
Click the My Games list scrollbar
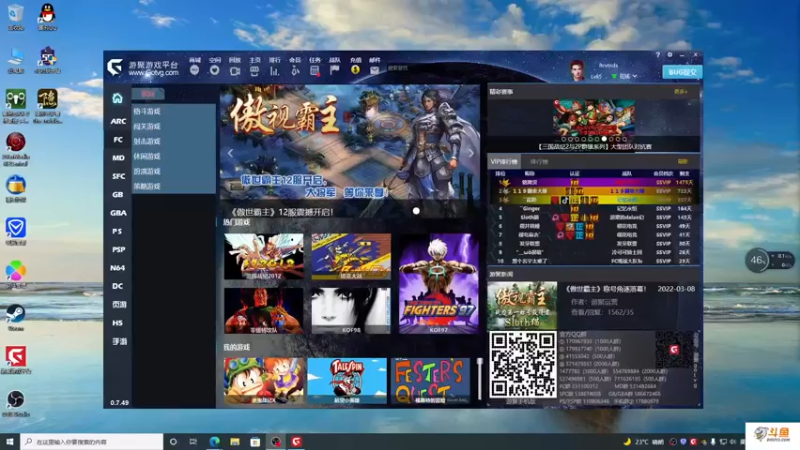480,379
